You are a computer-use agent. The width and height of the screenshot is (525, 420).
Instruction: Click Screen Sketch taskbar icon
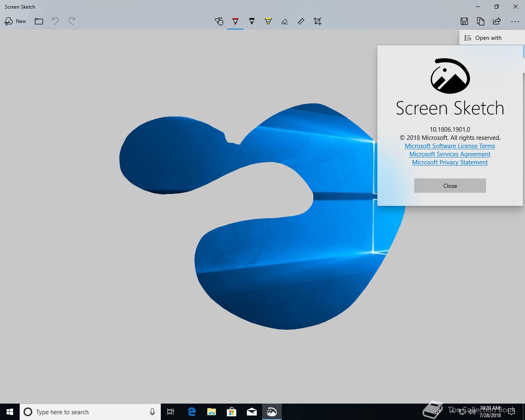pos(272,412)
